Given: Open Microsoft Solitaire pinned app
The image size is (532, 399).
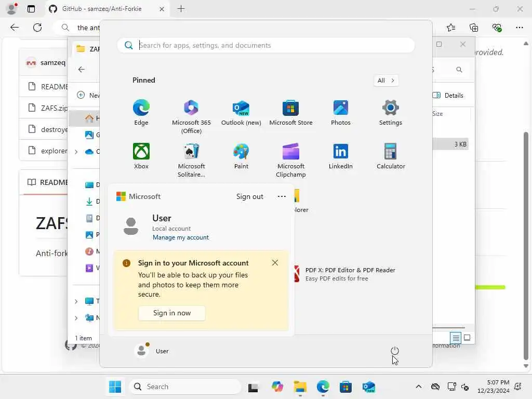Looking at the screenshot, I should coord(191,160).
